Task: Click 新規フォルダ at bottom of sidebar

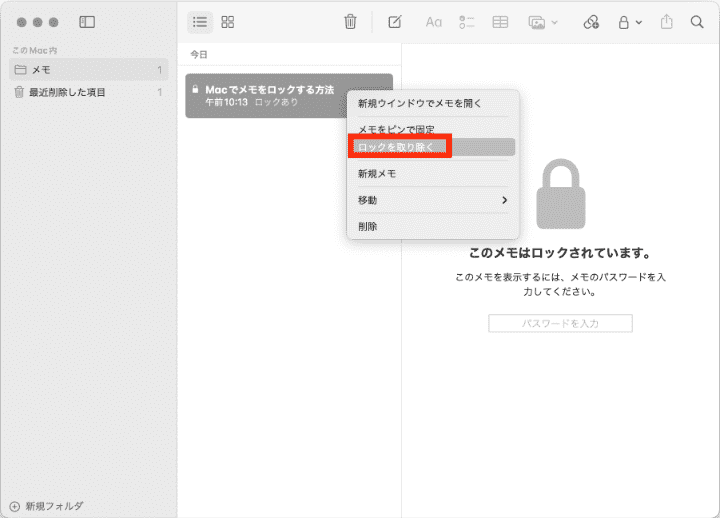Action: click(46, 506)
